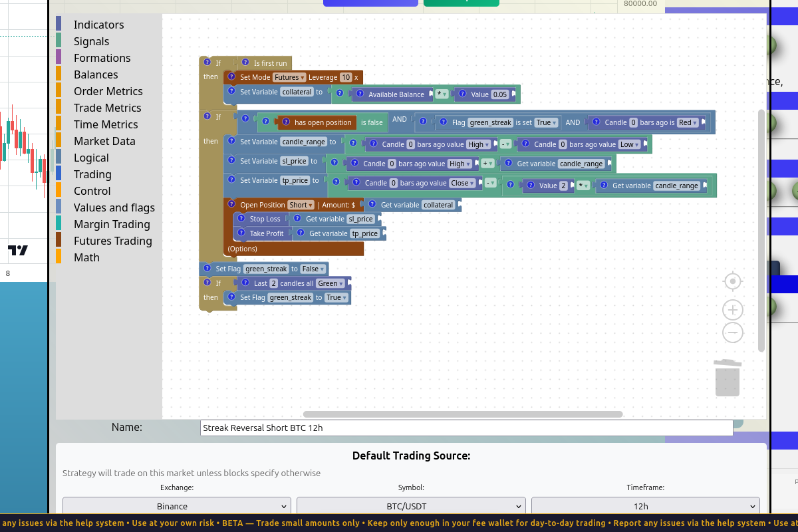Screen dimensions: 798x532
Task: Click help icon on Set Variable collateral block
Action: point(231,91)
